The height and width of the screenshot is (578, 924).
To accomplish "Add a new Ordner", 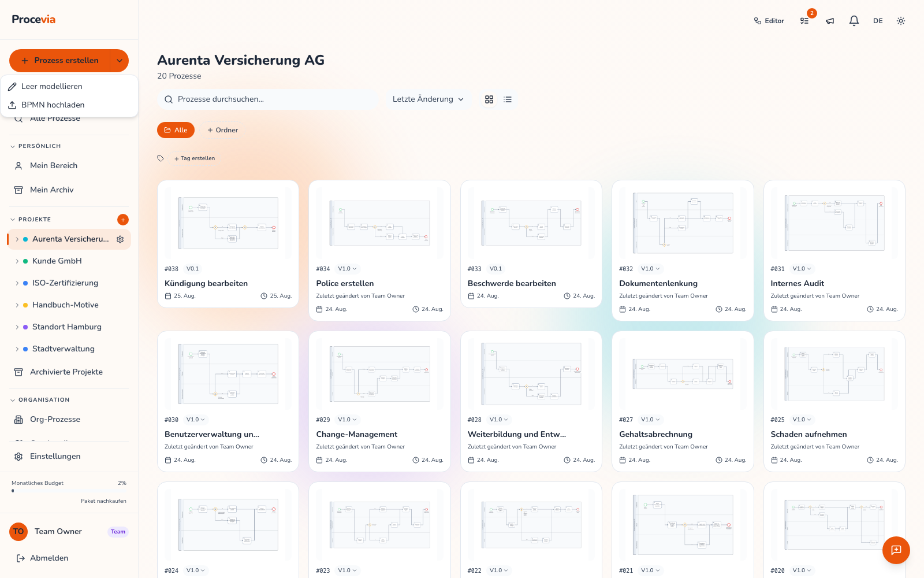I will (222, 130).
